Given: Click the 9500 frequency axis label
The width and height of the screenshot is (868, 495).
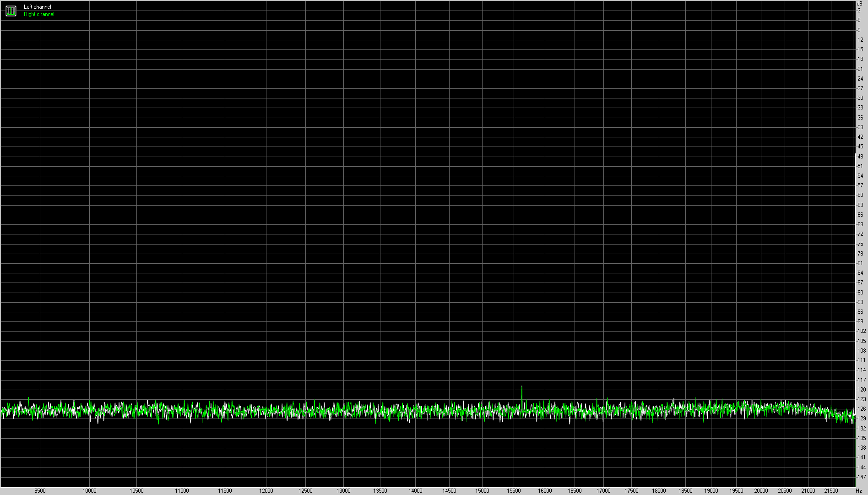Looking at the screenshot, I should (40, 491).
